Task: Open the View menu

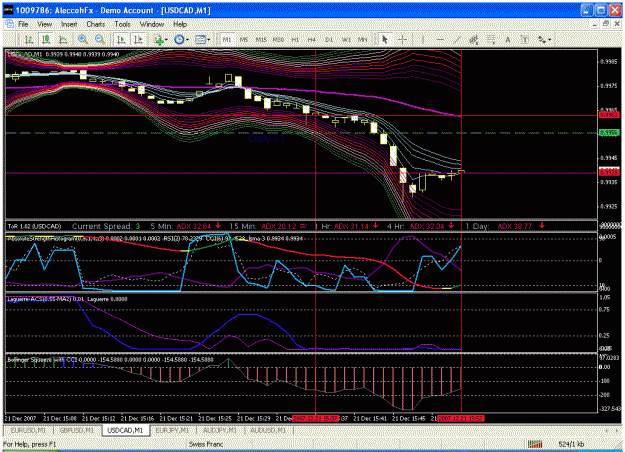Action: point(45,24)
